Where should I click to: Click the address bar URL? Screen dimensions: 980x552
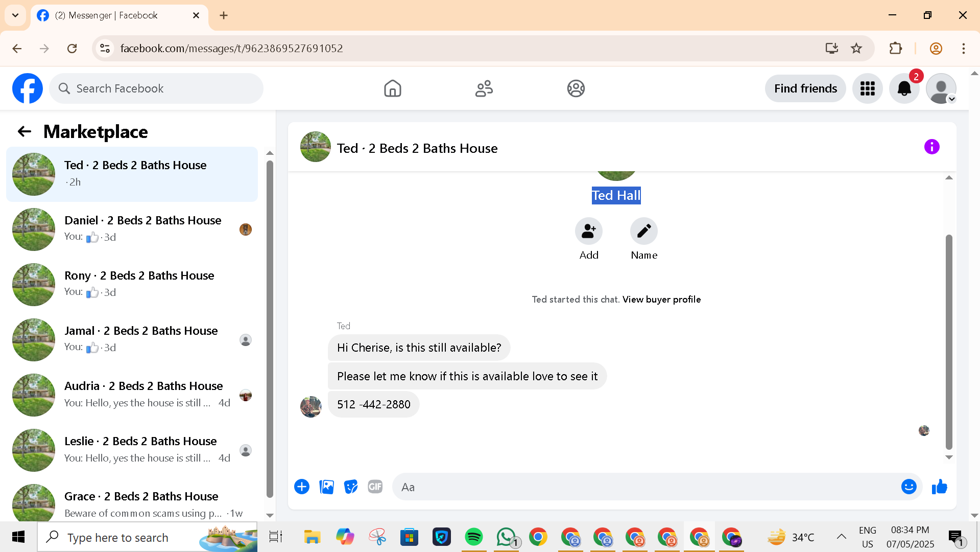(x=231, y=49)
